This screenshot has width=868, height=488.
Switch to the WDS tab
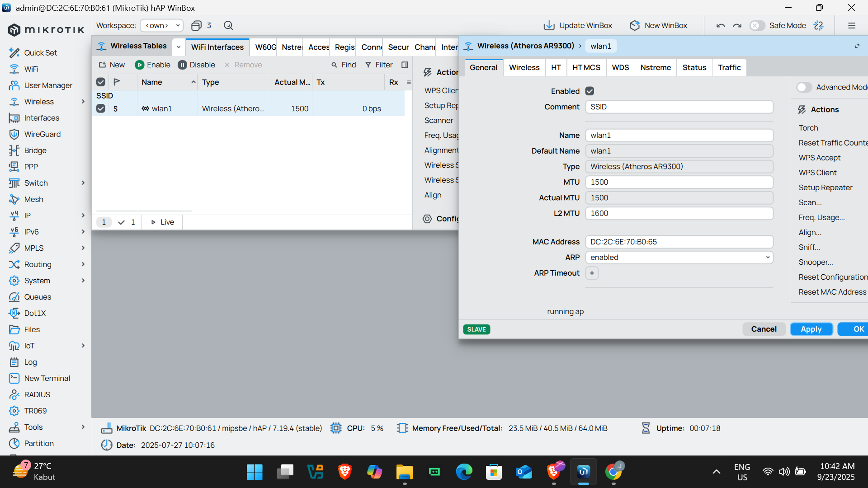(x=620, y=67)
